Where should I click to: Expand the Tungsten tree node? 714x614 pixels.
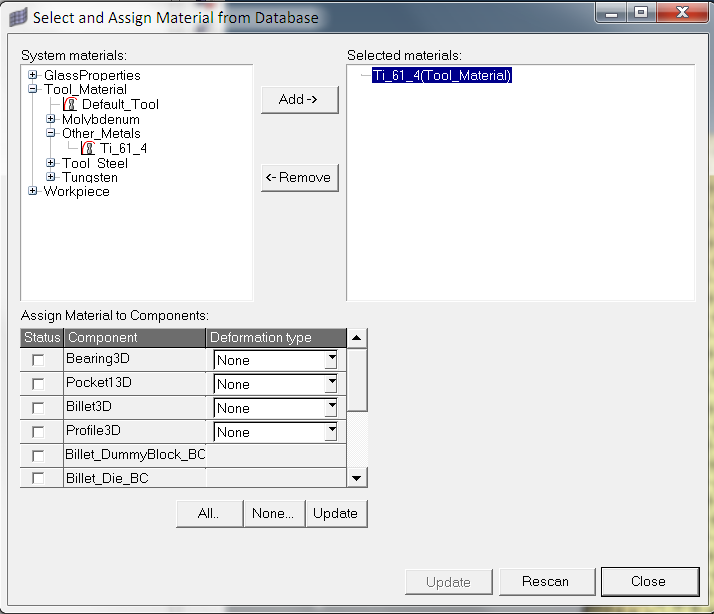click(x=51, y=177)
